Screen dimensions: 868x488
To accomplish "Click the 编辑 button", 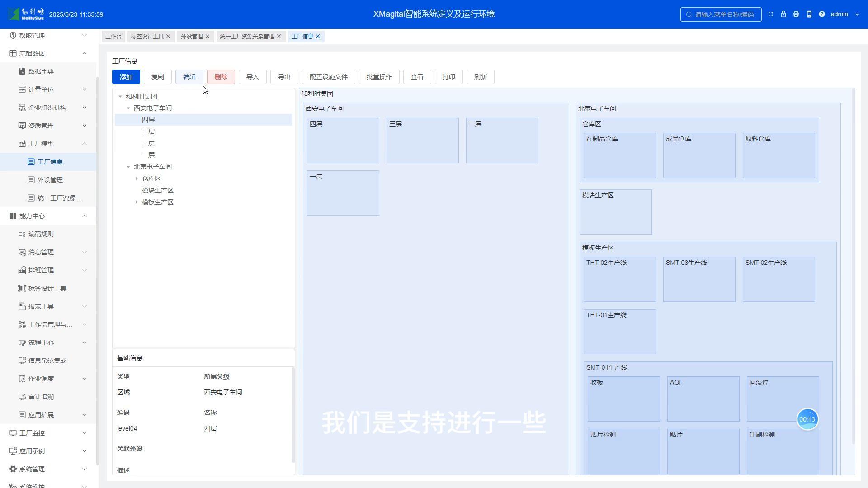I will tap(189, 77).
